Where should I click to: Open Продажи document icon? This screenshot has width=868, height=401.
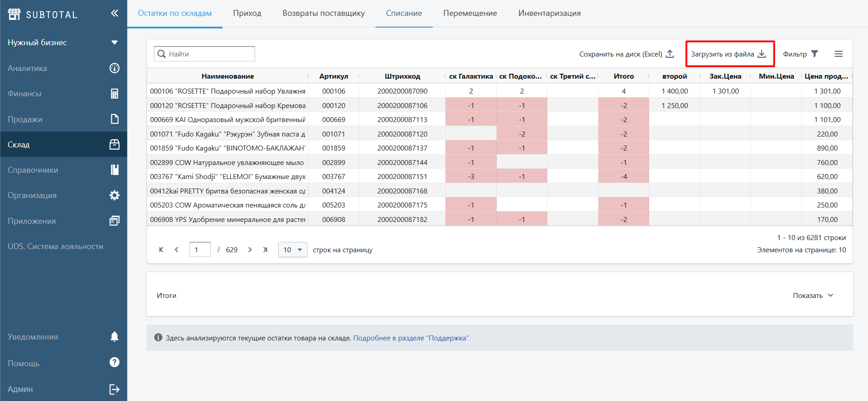point(114,119)
